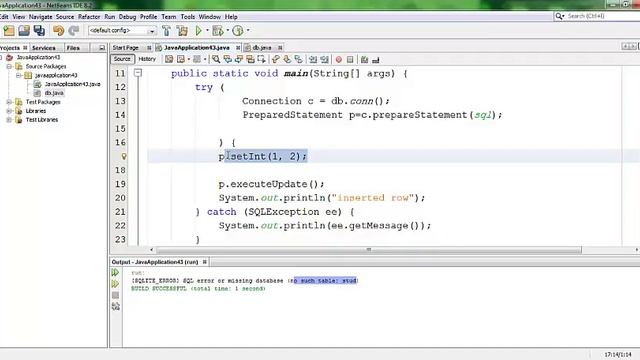This screenshot has height=360, width=640.
Task: Click the Window menu
Action: (209, 17)
